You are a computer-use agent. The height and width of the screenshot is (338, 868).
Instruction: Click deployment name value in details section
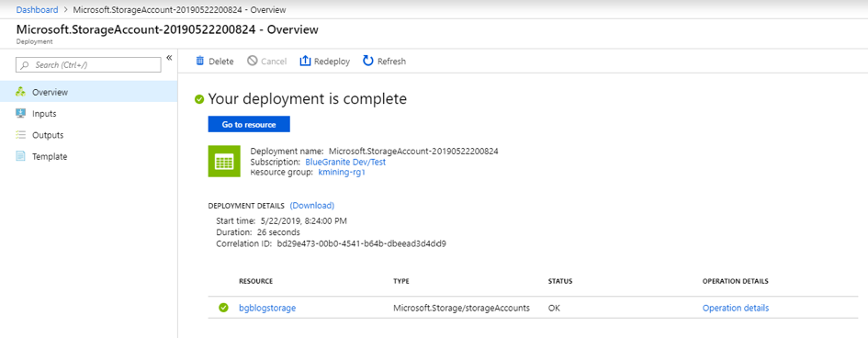point(413,151)
